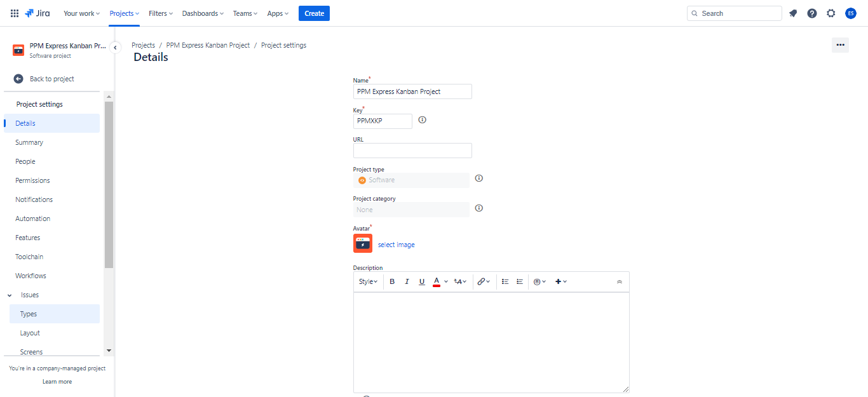Select Workflows in sidebar
868x397 pixels.
click(52, 276)
